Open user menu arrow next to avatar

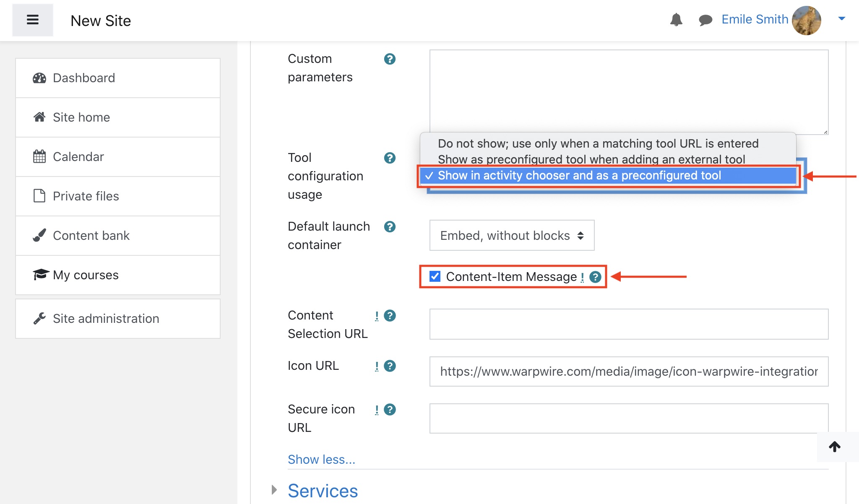tap(841, 18)
